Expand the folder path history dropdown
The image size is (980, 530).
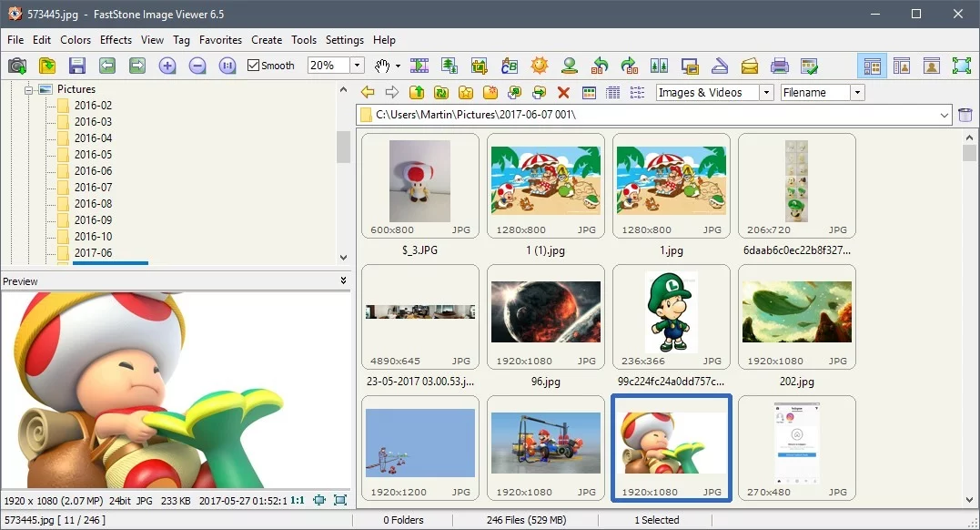945,115
